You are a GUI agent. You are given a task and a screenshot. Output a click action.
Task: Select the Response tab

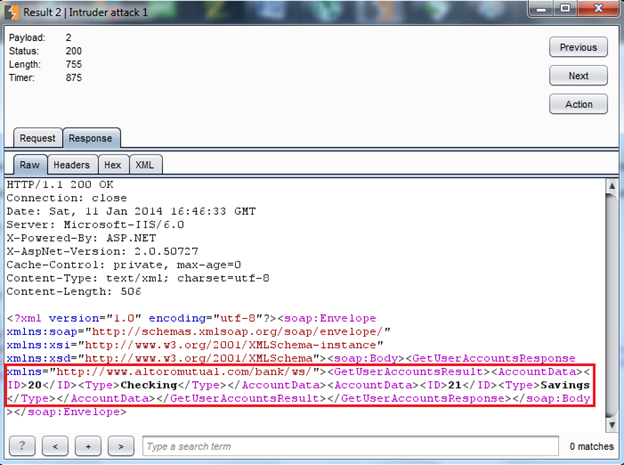coord(89,139)
